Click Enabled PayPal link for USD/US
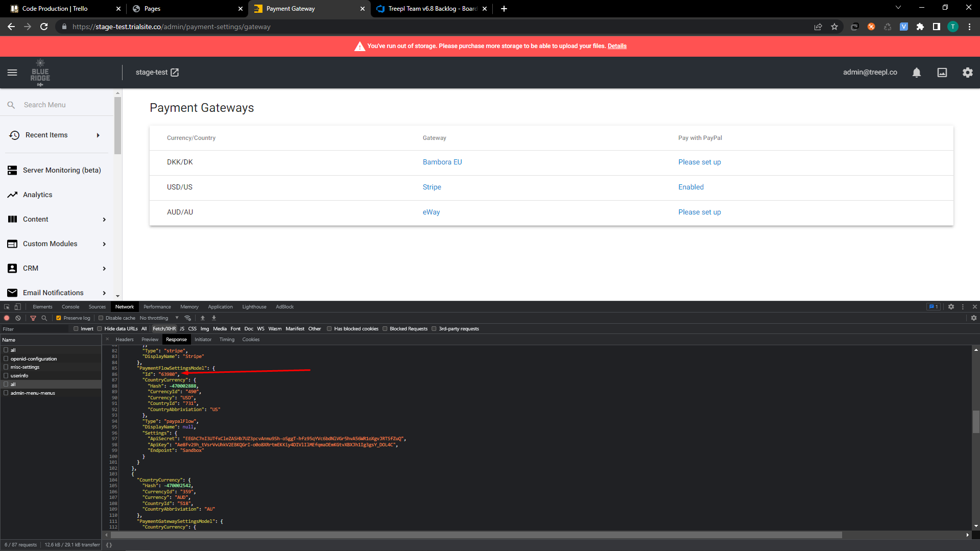This screenshot has width=980, height=551. pos(691,187)
